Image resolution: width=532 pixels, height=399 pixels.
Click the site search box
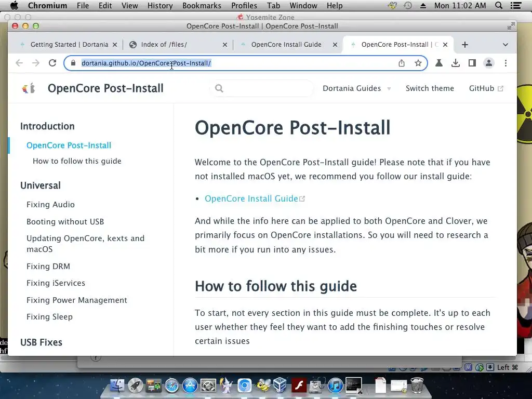click(x=262, y=88)
